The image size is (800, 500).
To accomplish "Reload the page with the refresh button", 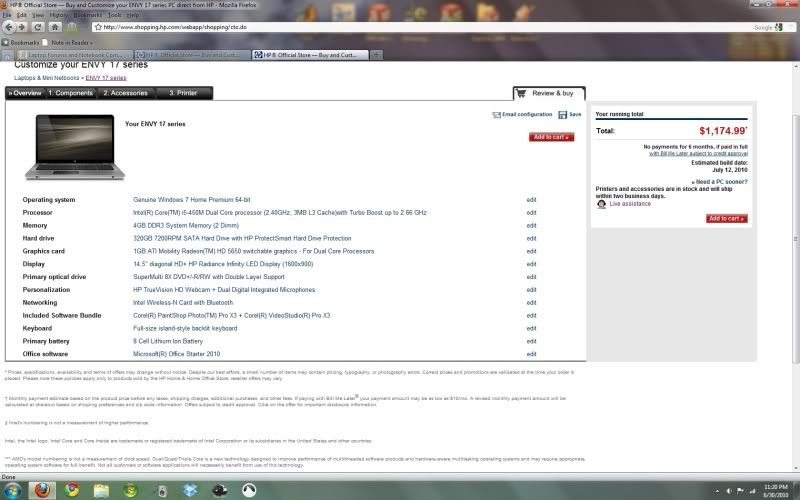I will coord(38,27).
